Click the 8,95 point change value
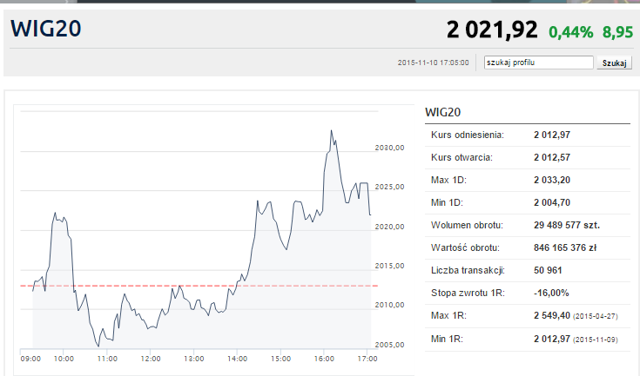Screen dimensions: 640x376 618,32
